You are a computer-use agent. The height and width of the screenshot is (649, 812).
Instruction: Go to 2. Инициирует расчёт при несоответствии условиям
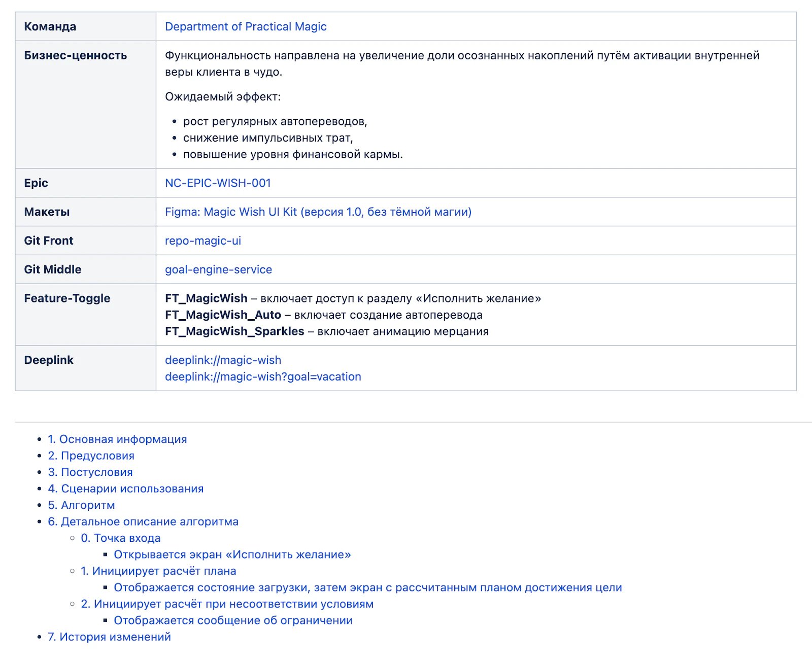[x=227, y=604]
